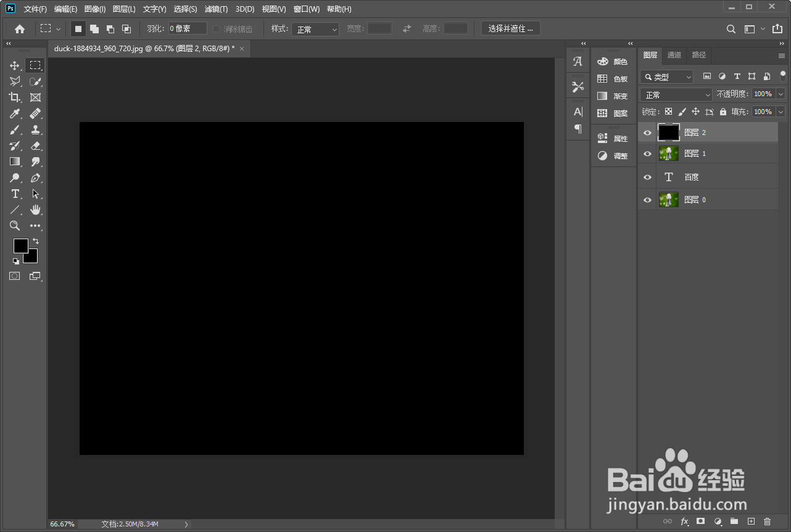This screenshot has height=532, width=791.
Task: Click the 选择并遮住 button
Action: [511, 28]
